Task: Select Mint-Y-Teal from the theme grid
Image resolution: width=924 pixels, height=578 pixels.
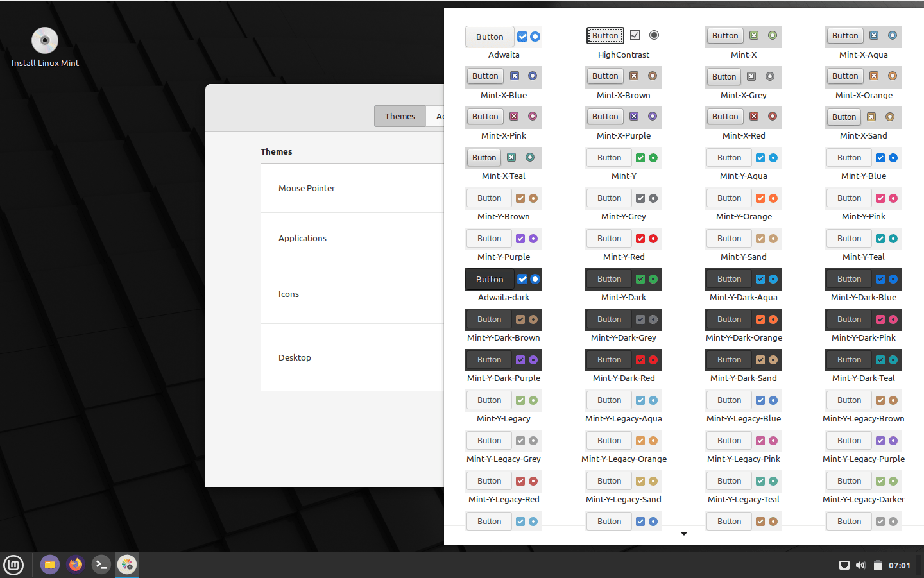Action: 864,245
